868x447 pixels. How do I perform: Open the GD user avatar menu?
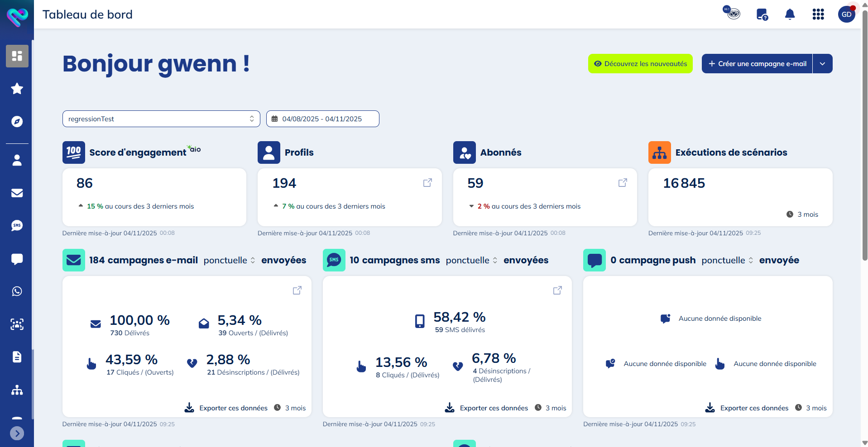click(x=846, y=14)
